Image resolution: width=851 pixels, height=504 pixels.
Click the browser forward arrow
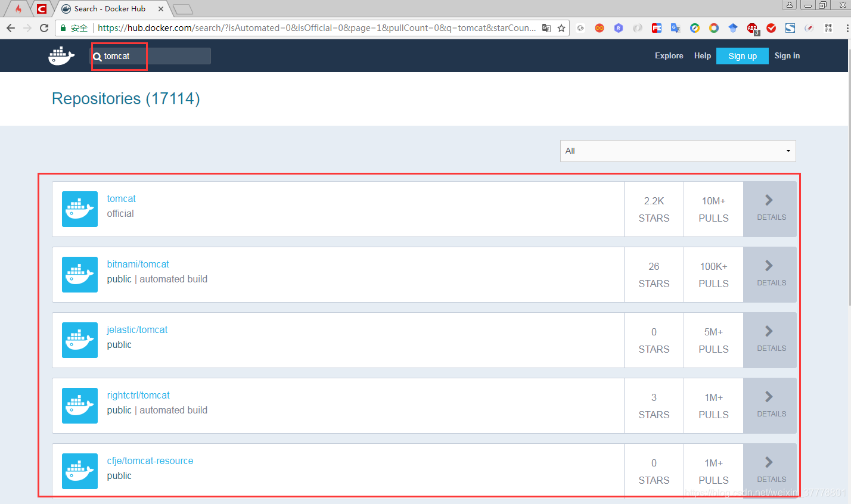pos(27,28)
